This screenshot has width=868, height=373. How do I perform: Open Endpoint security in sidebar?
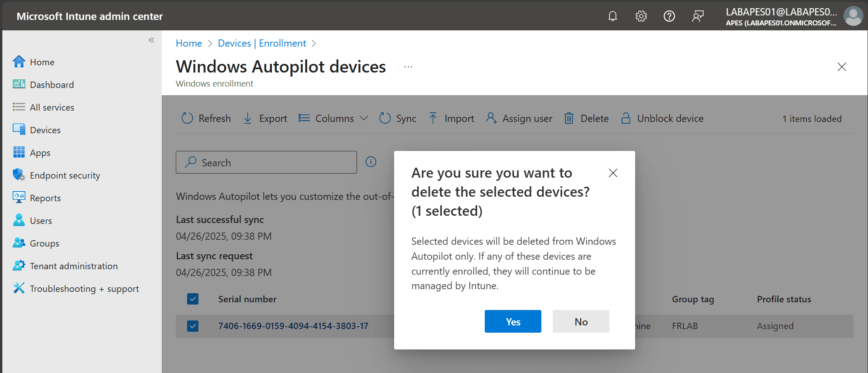[57, 175]
